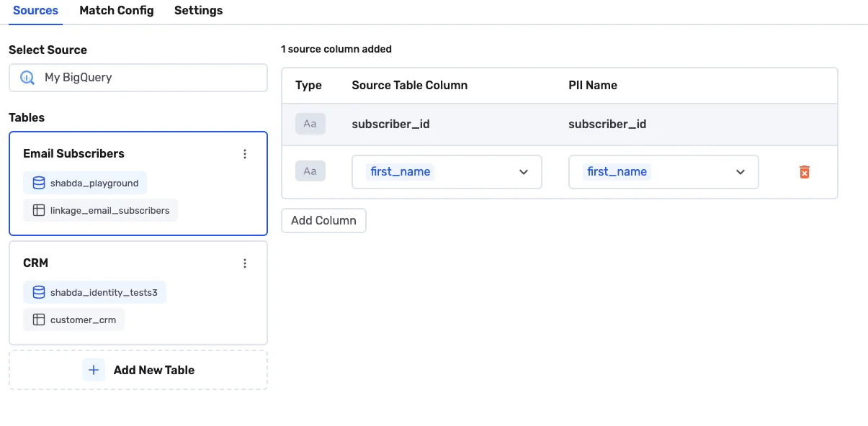Click the Aa type badge for subscriber_id
868x426 pixels.
point(310,124)
